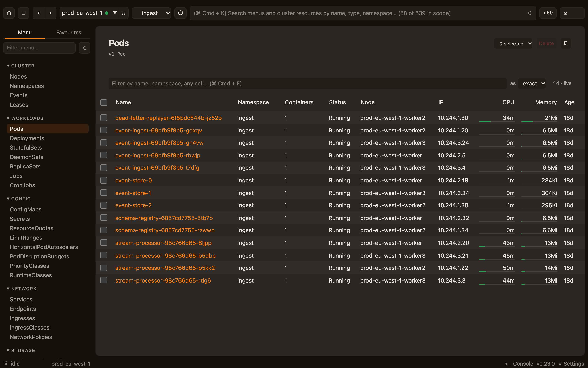The image size is (588, 368).
Task: Collapse the CLUSTER section
Action: tap(21, 66)
